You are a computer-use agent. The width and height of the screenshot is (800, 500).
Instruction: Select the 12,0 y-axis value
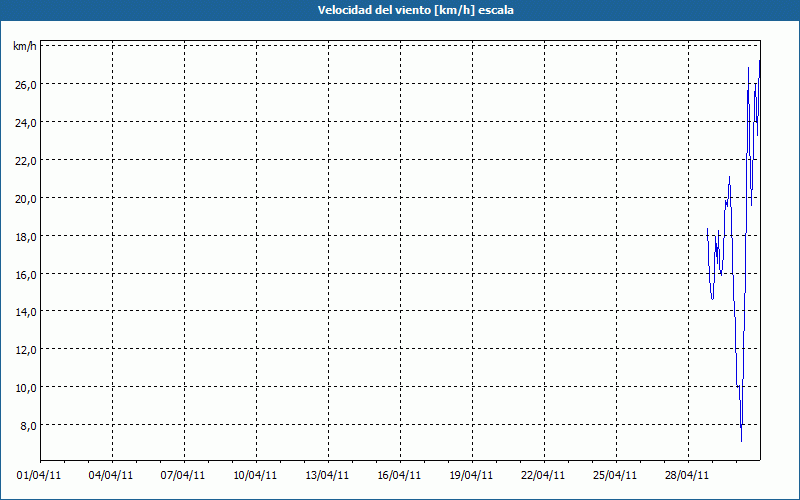click(26, 350)
